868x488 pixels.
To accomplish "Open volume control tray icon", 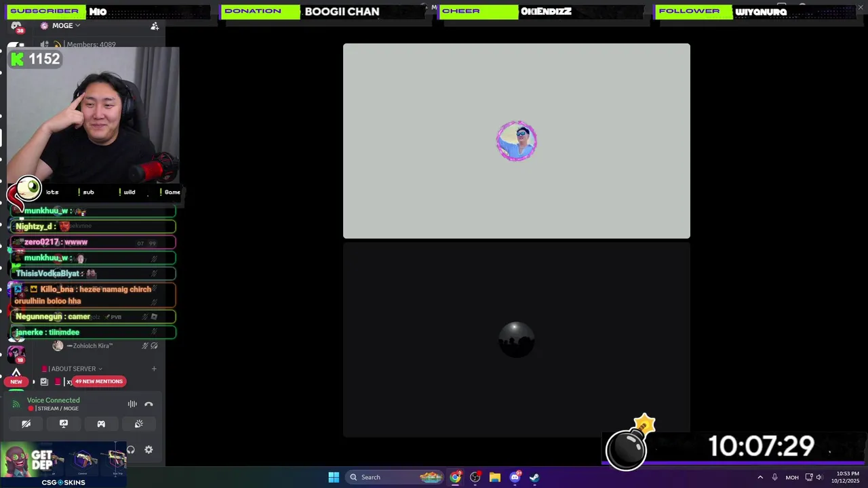I will pos(819,477).
